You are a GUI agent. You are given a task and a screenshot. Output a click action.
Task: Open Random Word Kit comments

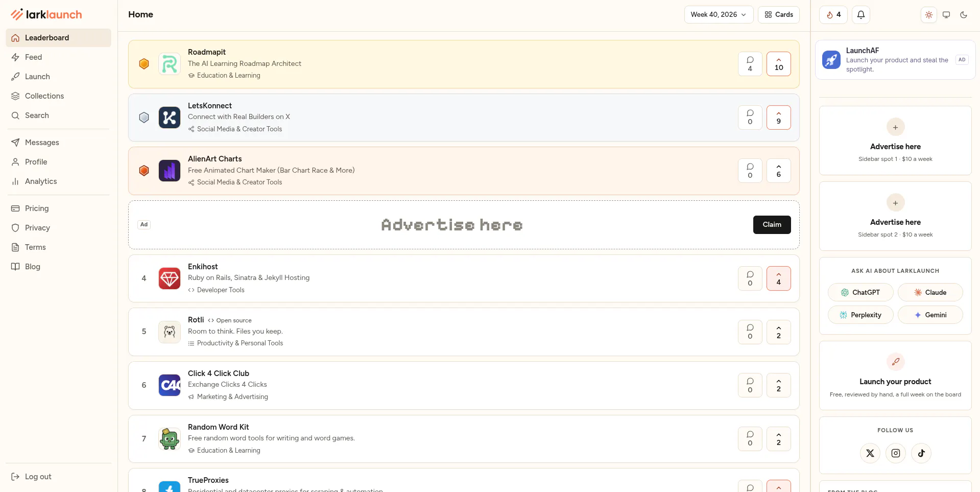point(750,439)
